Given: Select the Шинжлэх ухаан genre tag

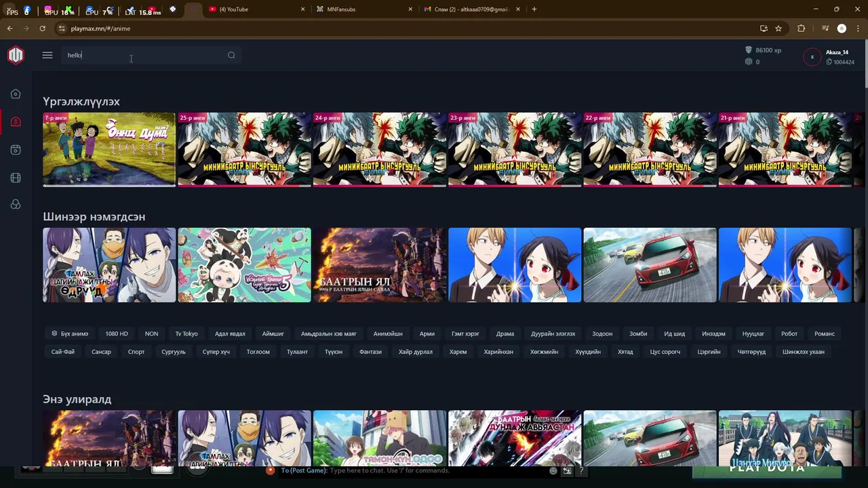Looking at the screenshot, I should tap(804, 352).
